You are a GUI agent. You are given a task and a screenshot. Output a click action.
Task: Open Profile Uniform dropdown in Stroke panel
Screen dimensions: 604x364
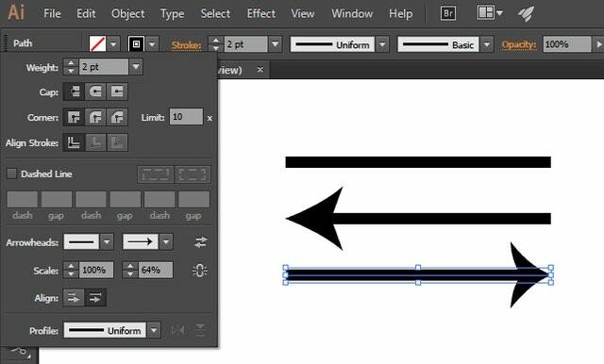154,330
